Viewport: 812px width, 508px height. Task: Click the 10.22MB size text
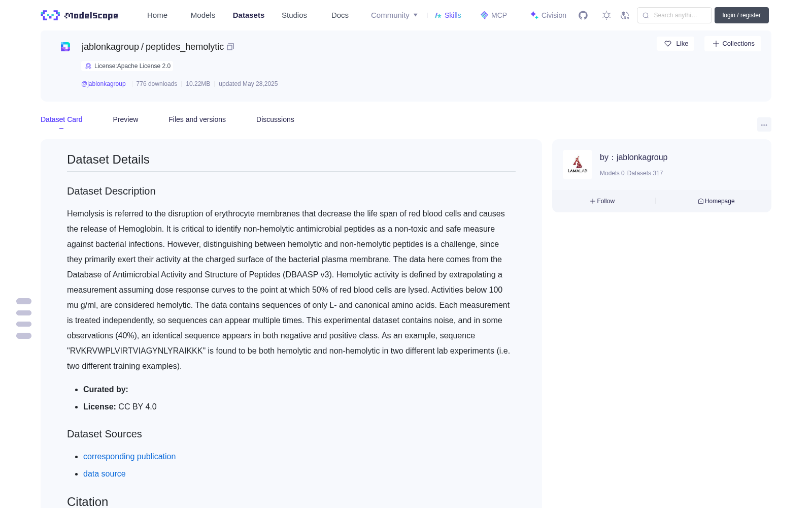198,84
